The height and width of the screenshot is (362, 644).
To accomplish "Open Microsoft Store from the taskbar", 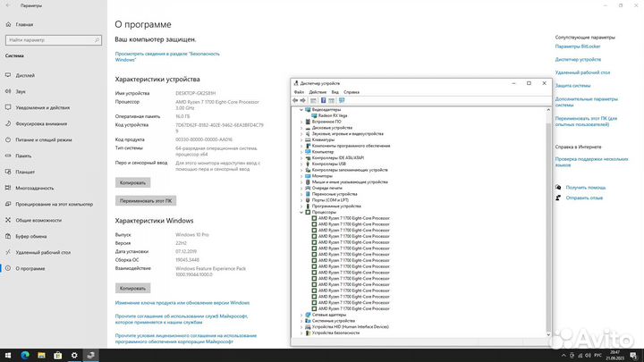I will click(58, 356).
